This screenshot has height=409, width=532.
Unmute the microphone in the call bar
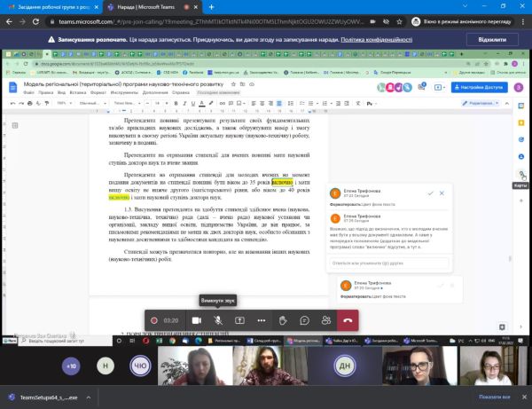(217, 319)
